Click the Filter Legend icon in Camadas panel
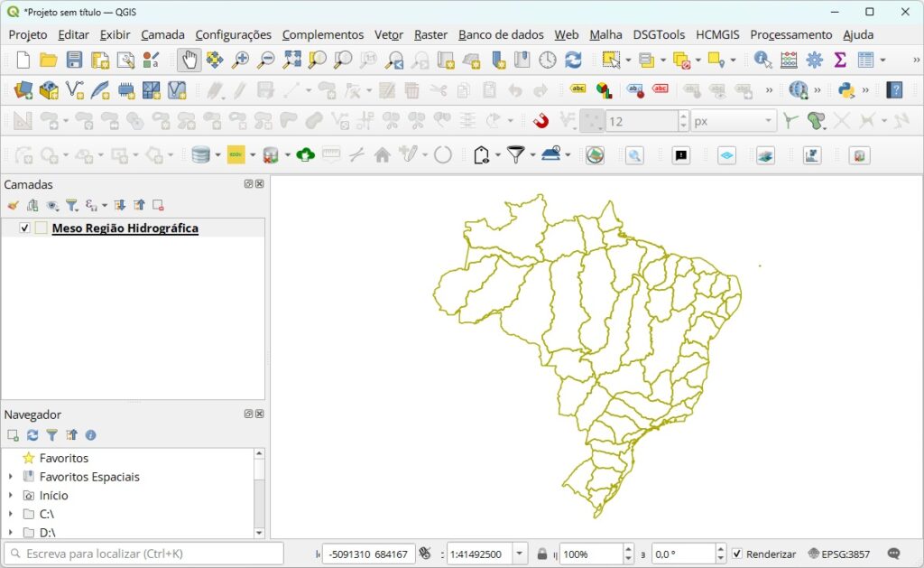 [x=73, y=205]
